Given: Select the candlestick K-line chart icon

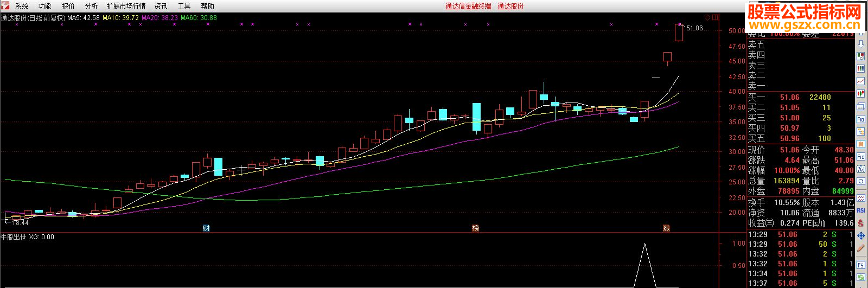Looking at the screenshot, I should click(x=861, y=94).
